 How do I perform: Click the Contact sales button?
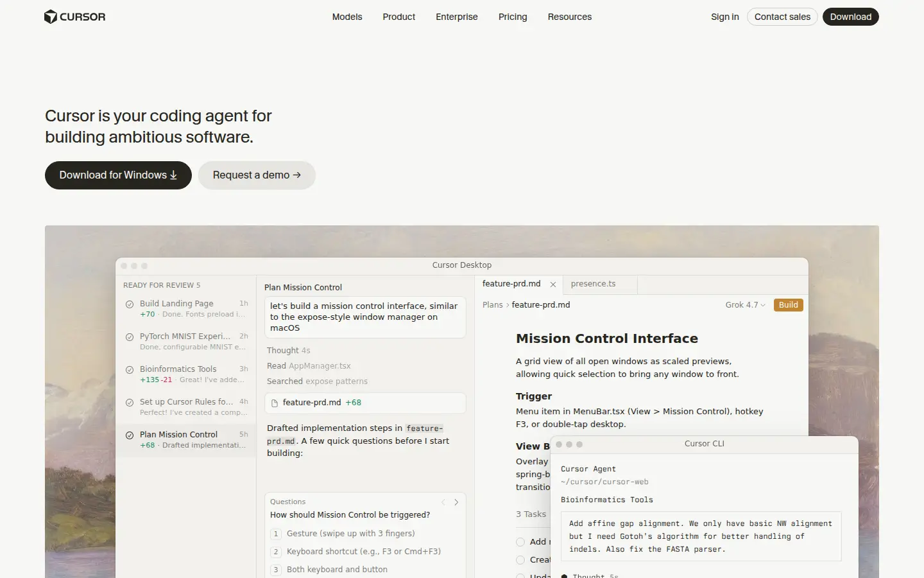tap(782, 17)
